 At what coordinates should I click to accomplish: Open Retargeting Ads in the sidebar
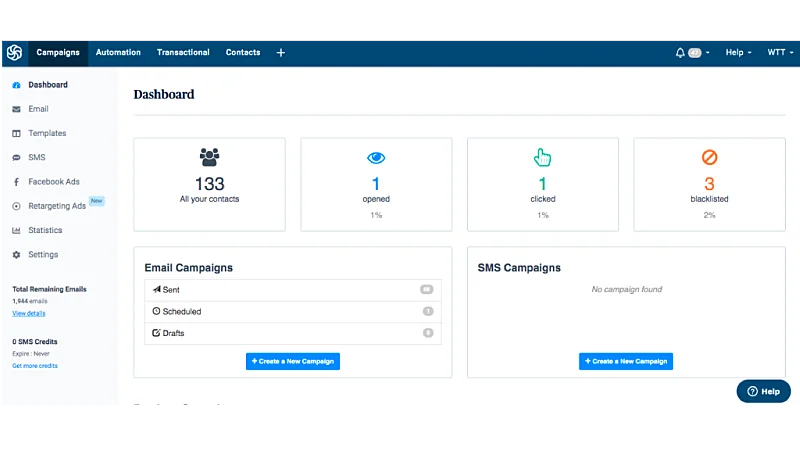[57, 206]
